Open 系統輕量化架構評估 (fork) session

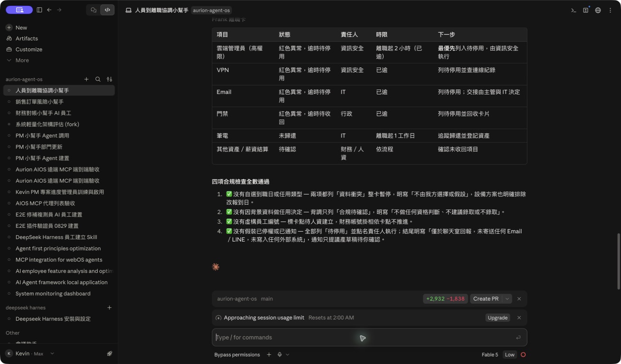[59, 124]
